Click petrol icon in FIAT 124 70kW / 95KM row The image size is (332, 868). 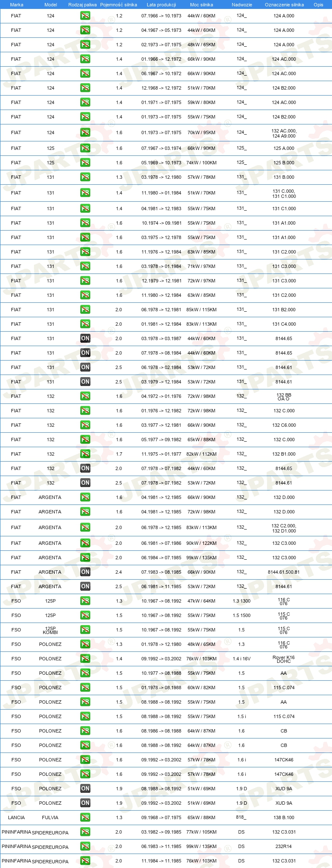click(85, 132)
